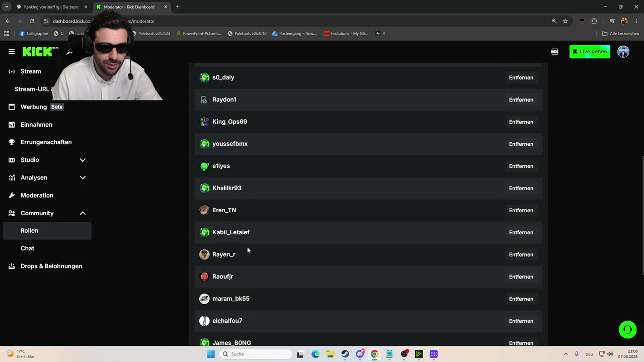Open the Paletools v26.0.12 bookmark
This screenshot has width=644, height=362.
pos(247,34)
